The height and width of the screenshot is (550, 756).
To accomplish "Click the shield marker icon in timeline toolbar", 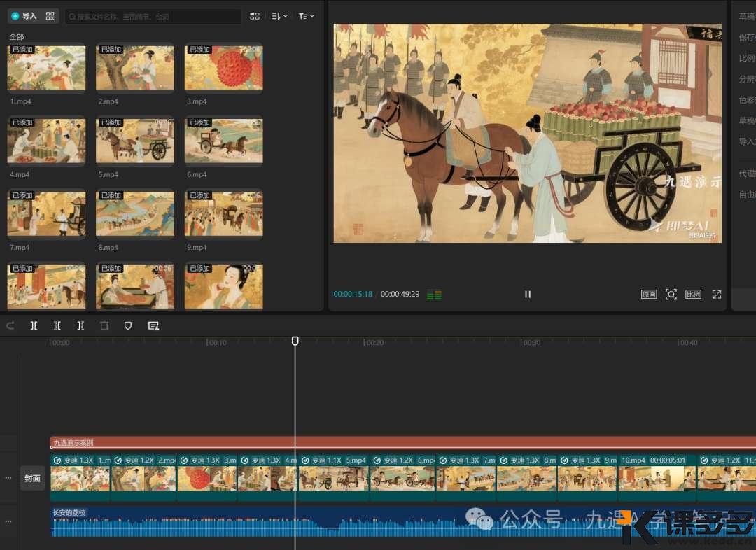I will [127, 325].
